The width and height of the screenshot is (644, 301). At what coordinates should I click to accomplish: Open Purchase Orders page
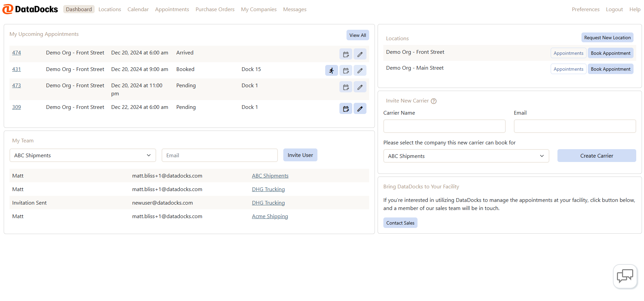tap(215, 9)
